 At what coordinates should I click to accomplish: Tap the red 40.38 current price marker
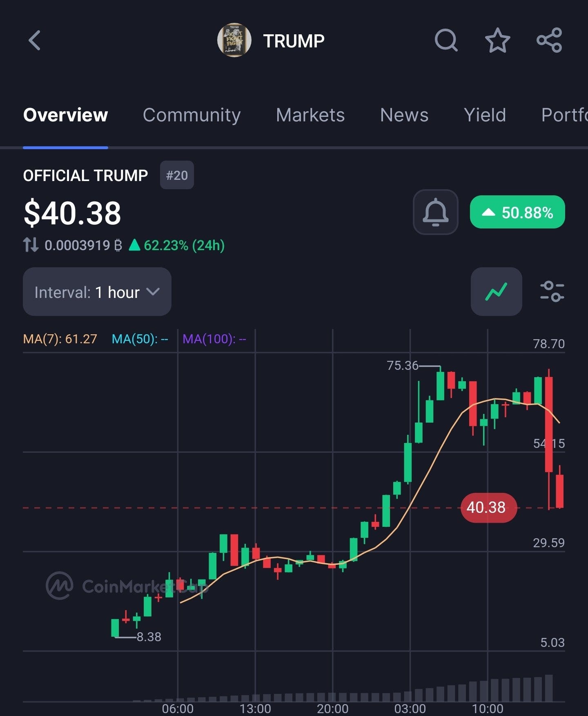coord(489,508)
